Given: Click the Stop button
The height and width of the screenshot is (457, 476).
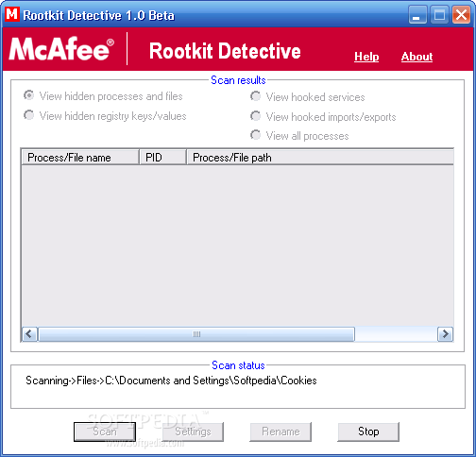Looking at the screenshot, I should pos(368,432).
